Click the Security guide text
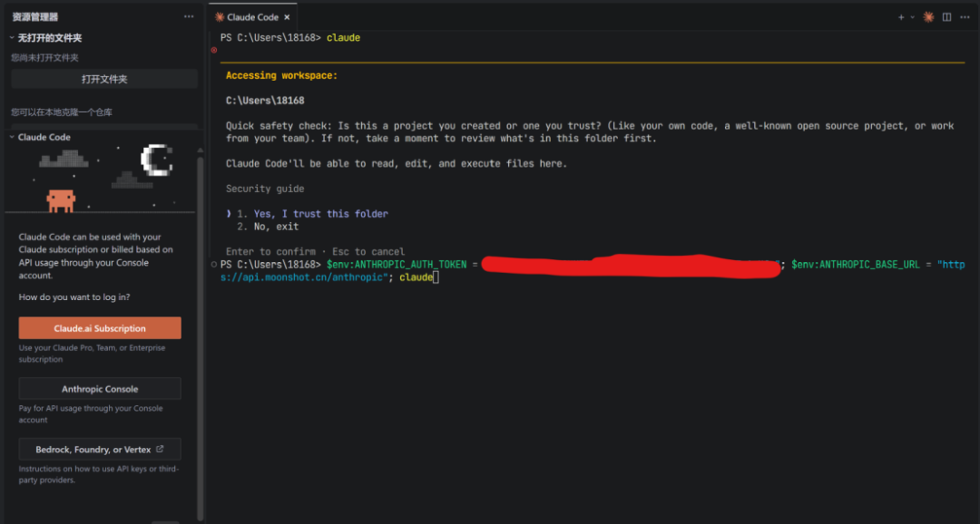This screenshot has width=980, height=524. click(265, 189)
